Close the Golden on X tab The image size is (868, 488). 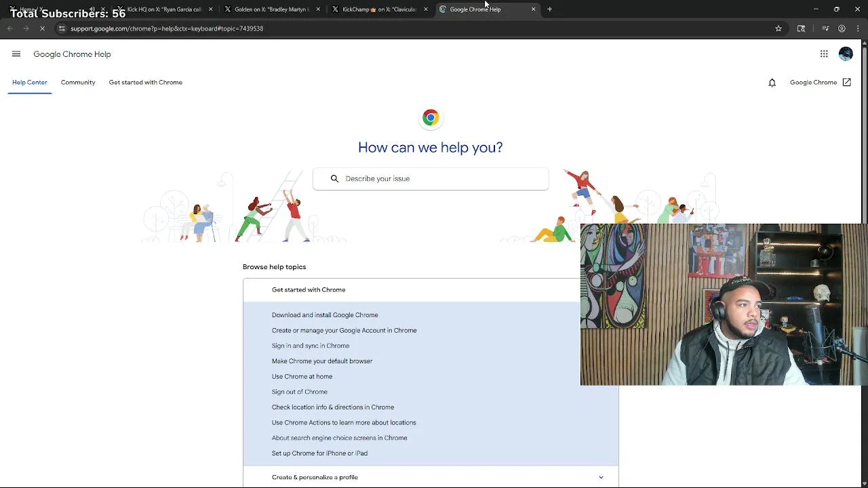tap(318, 9)
